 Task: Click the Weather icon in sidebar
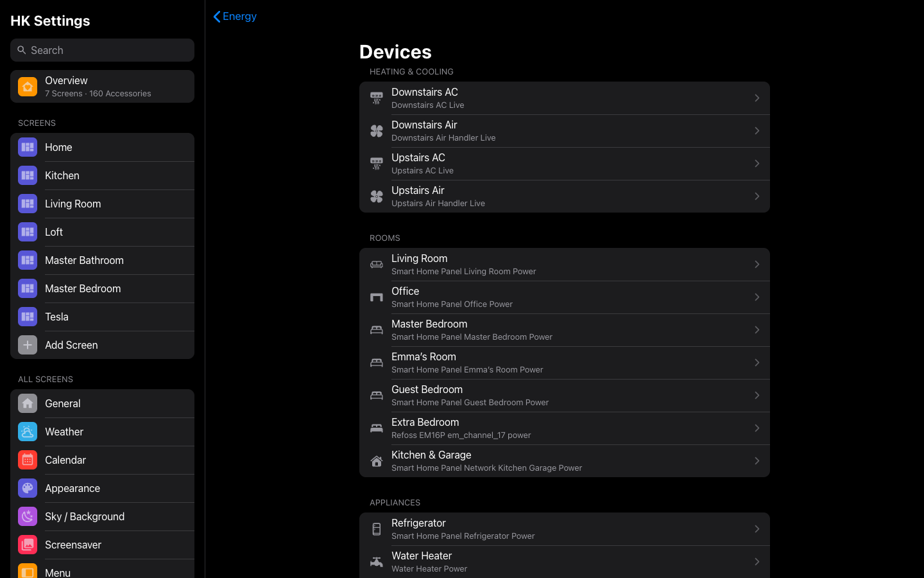[x=28, y=432]
